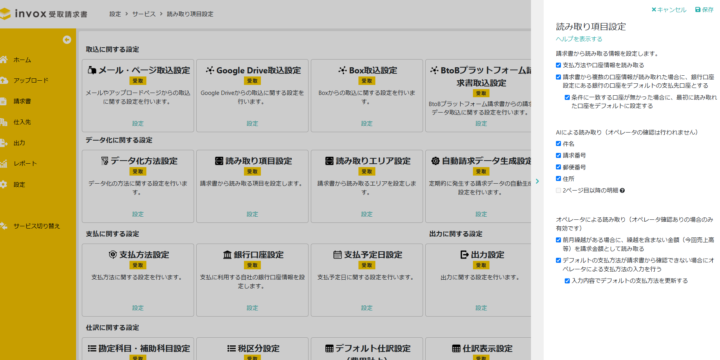The image size is (720, 360).
Task: Click the Box取込設定 card icon
Action: tap(342, 70)
